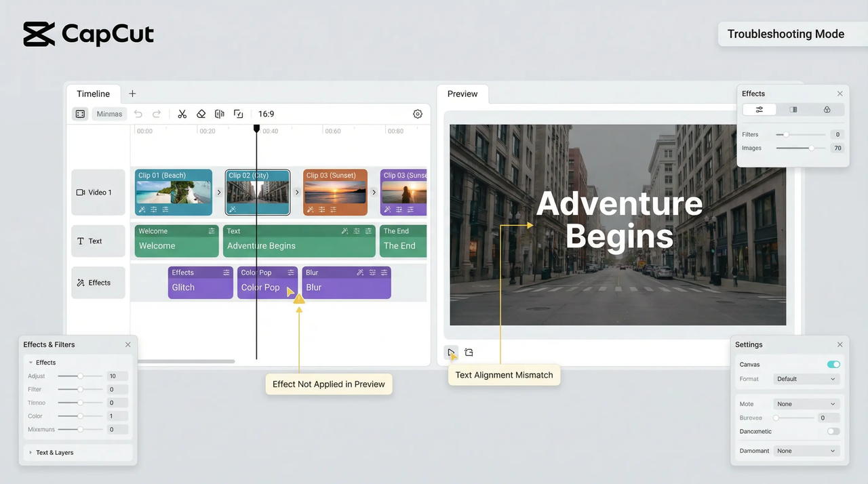The width and height of the screenshot is (868, 484).
Task: Click the 00:20 mark on timeline ruler
Action: (207, 131)
